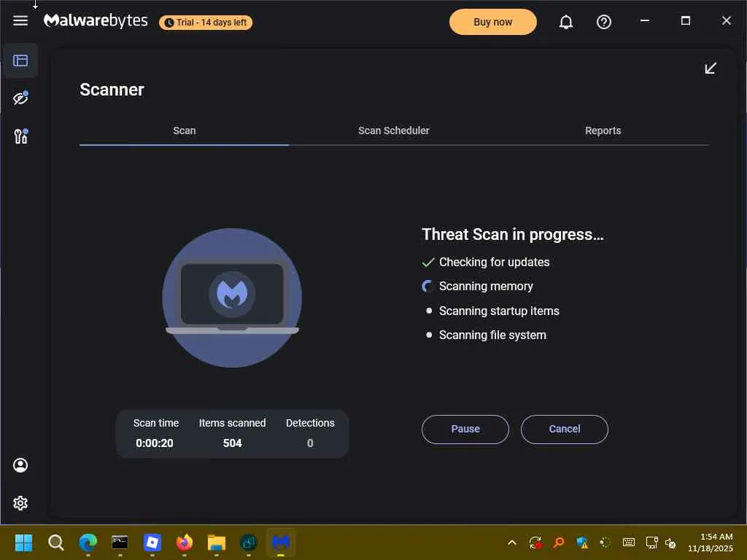The width and height of the screenshot is (747, 560).
Task: Pause the threat scan
Action: coord(465,429)
